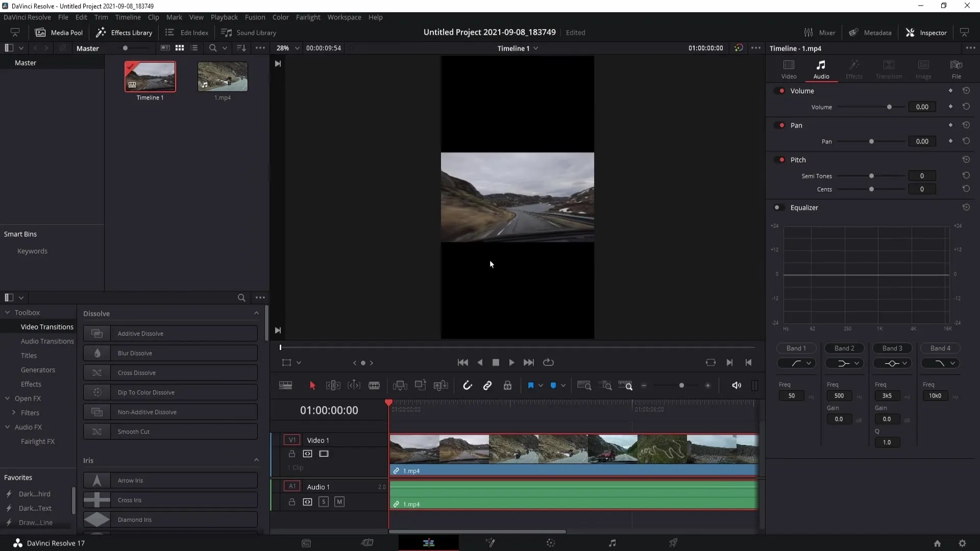The image size is (980, 551).
Task: Open Project Settings gear icon
Action: pos(962,543)
